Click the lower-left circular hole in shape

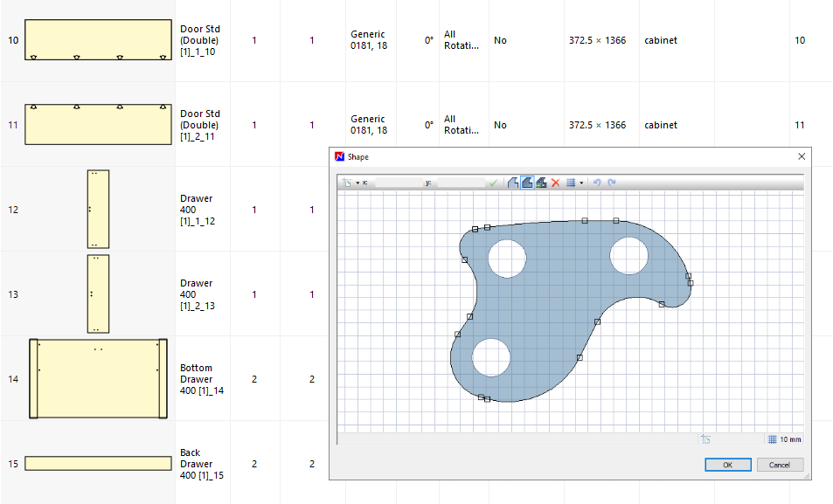[x=491, y=357]
